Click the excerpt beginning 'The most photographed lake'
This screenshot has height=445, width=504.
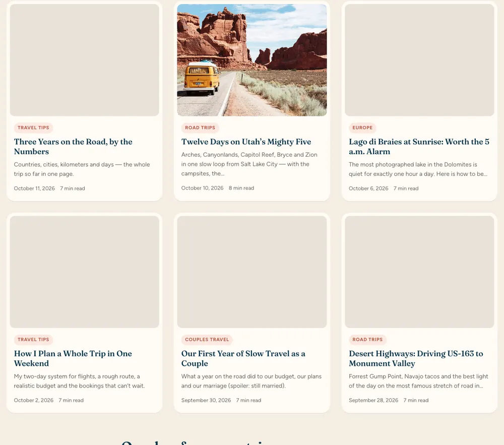click(x=418, y=169)
